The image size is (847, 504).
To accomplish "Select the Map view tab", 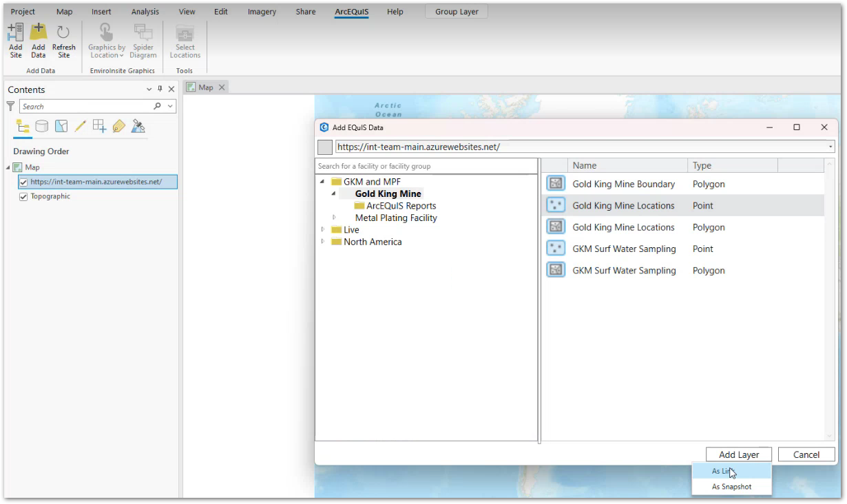I will [206, 87].
